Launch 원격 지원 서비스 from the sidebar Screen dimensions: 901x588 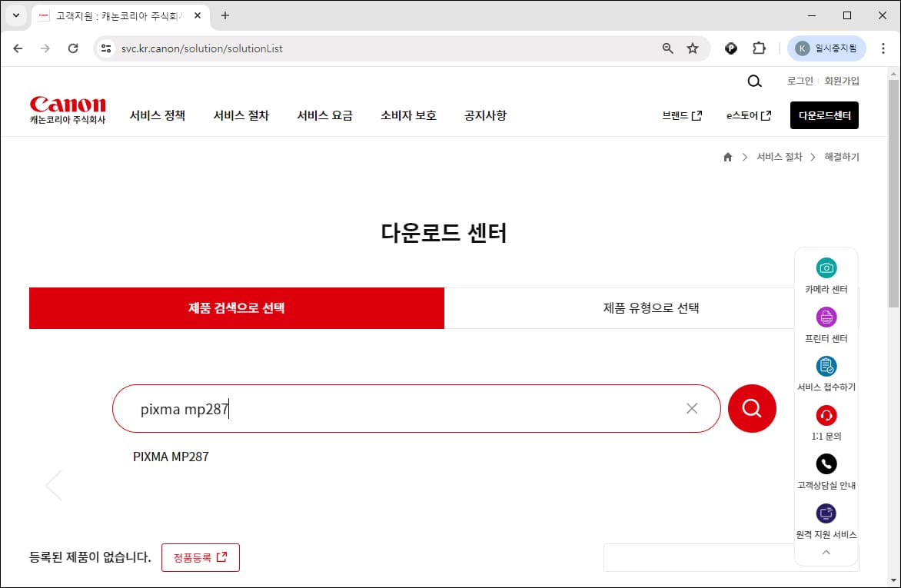click(826, 513)
